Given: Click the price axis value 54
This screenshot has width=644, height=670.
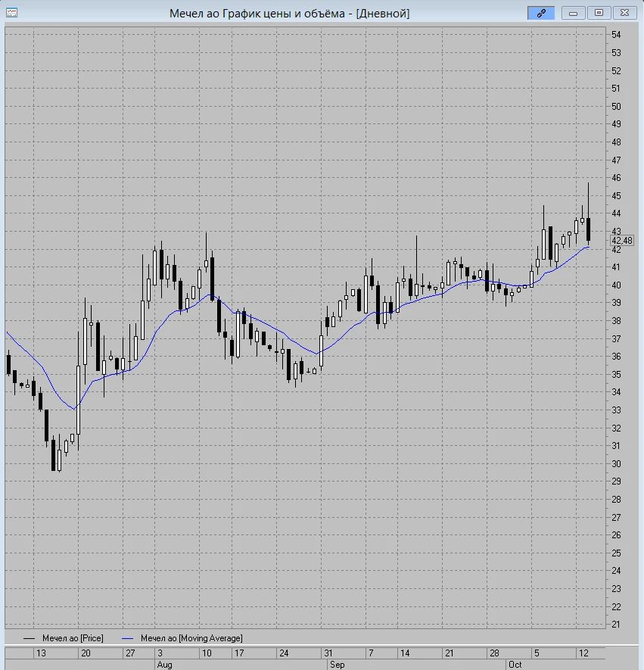Looking at the screenshot, I should pos(616,35).
